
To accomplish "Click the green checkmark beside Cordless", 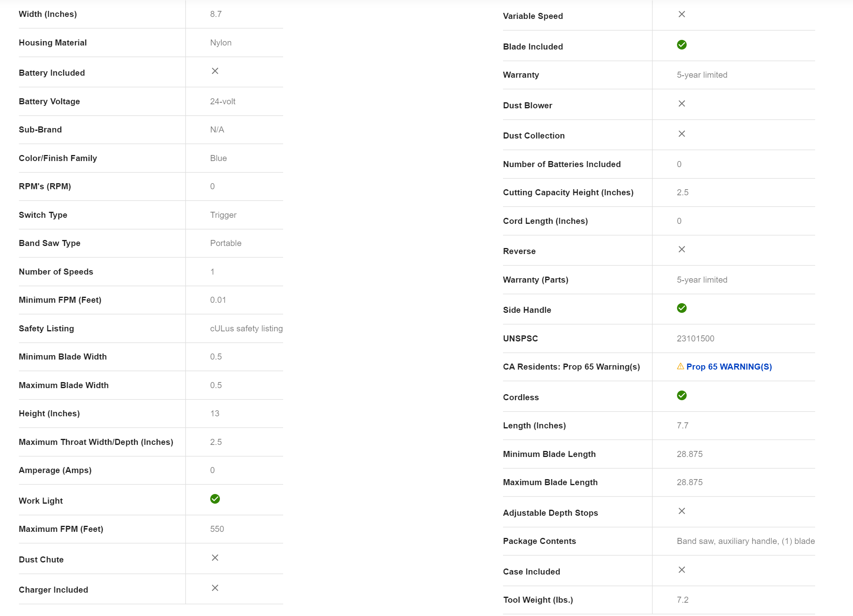I will click(x=681, y=395).
